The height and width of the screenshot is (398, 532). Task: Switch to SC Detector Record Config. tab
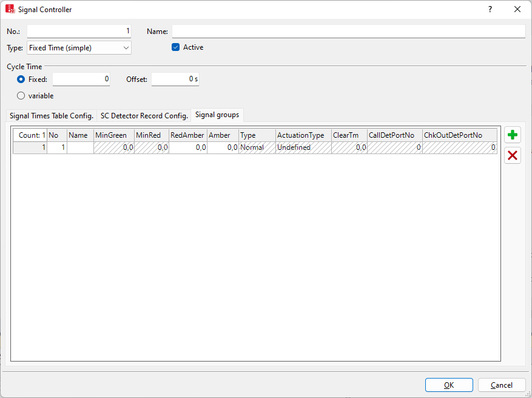pyautogui.click(x=144, y=115)
